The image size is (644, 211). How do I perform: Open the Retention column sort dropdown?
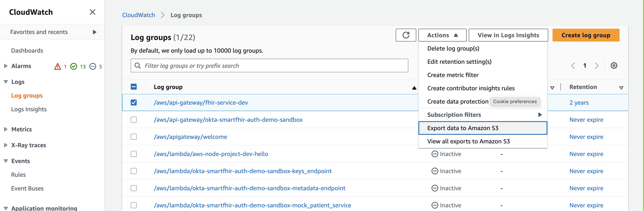621,88
